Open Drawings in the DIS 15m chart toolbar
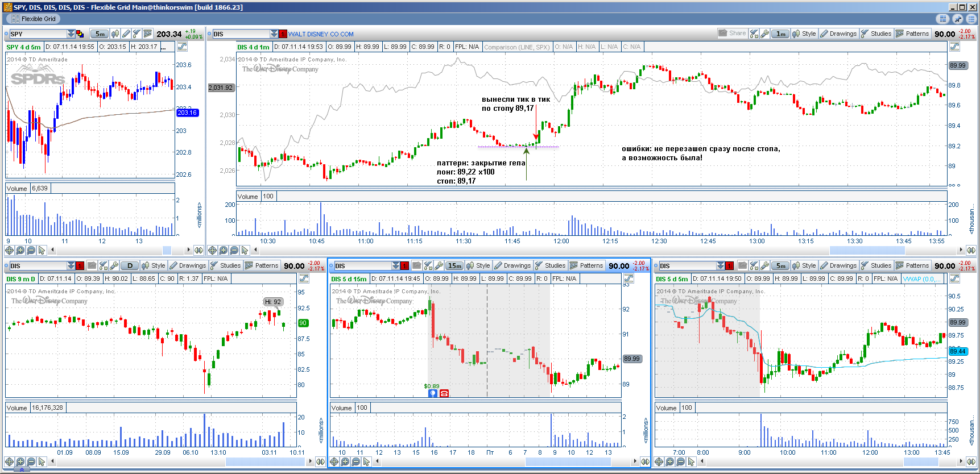Screen dimensions: 980x474 click(512, 265)
